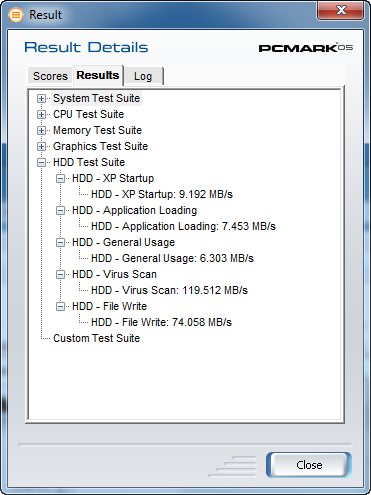Close the Result window with X
371x495 pixels.
point(340,11)
